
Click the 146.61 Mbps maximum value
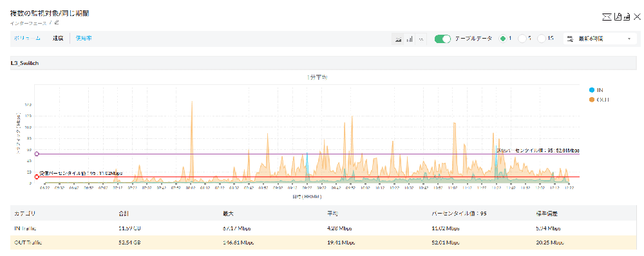coord(238,242)
